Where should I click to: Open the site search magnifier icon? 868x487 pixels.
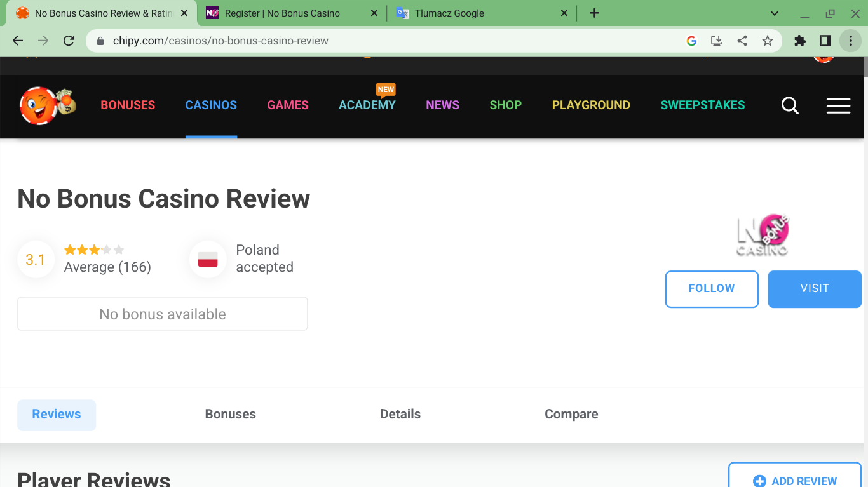tap(790, 106)
